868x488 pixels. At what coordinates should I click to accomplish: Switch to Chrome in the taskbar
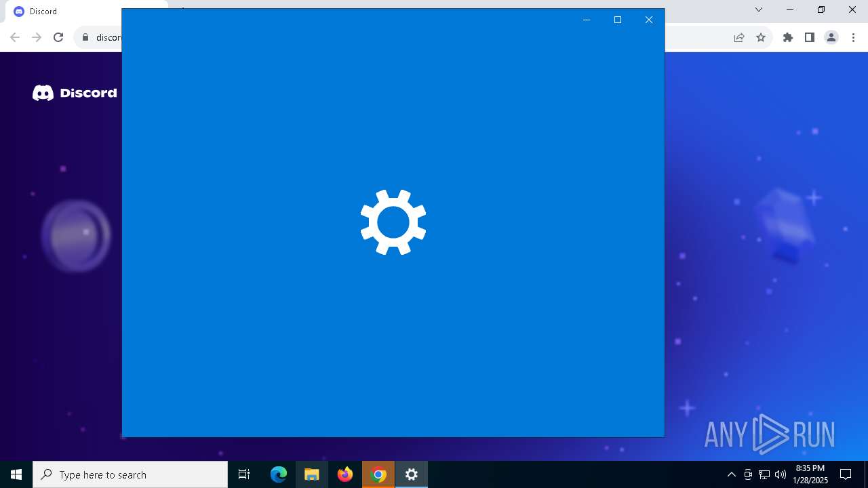click(378, 474)
